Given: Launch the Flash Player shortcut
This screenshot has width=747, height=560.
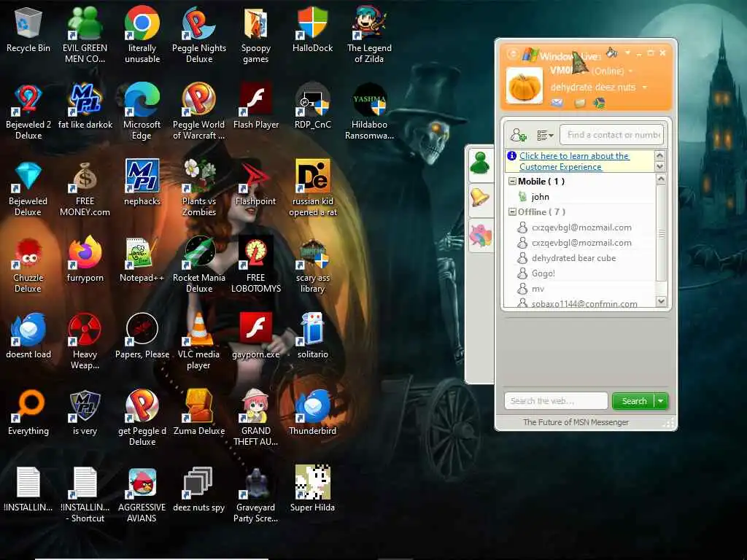Looking at the screenshot, I should (256, 106).
